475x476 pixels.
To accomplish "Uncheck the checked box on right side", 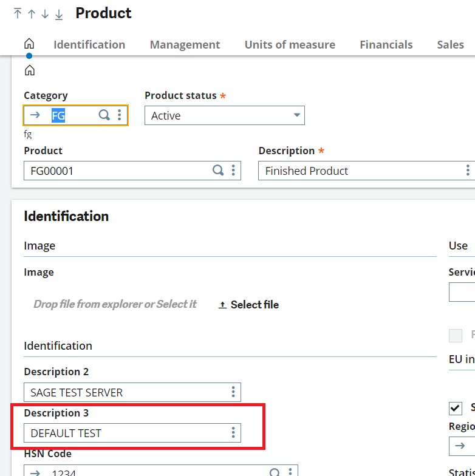I will point(455,407).
